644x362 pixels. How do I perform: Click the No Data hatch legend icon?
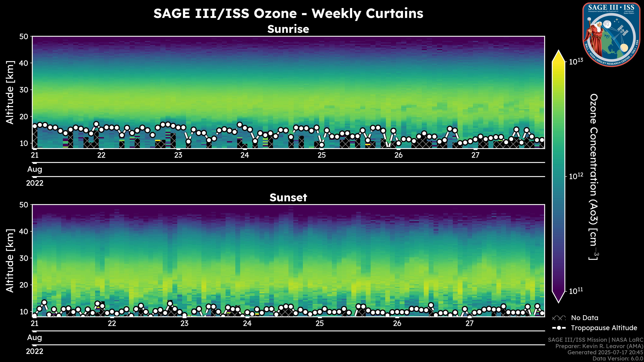[559, 318]
